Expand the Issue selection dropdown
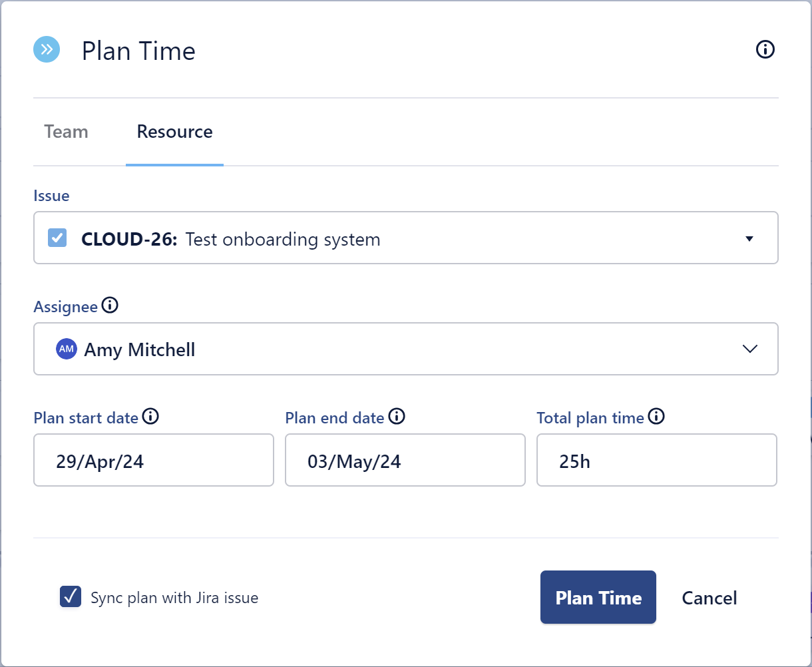 pyautogui.click(x=750, y=238)
